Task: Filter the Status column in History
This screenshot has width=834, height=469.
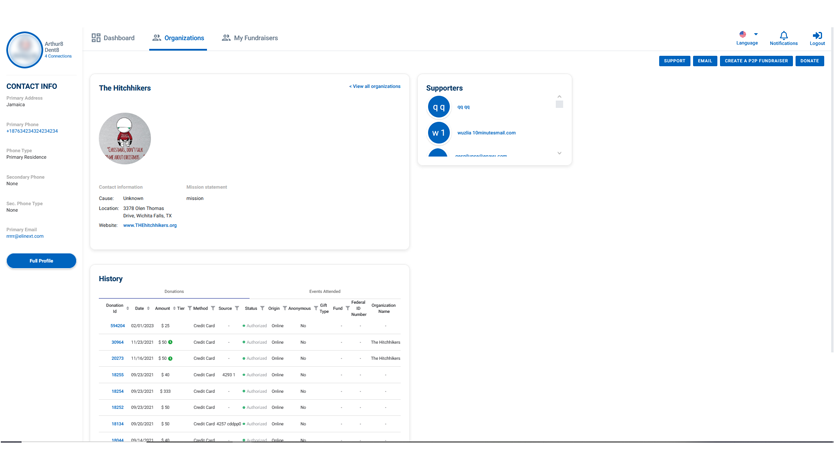Action: (262, 309)
